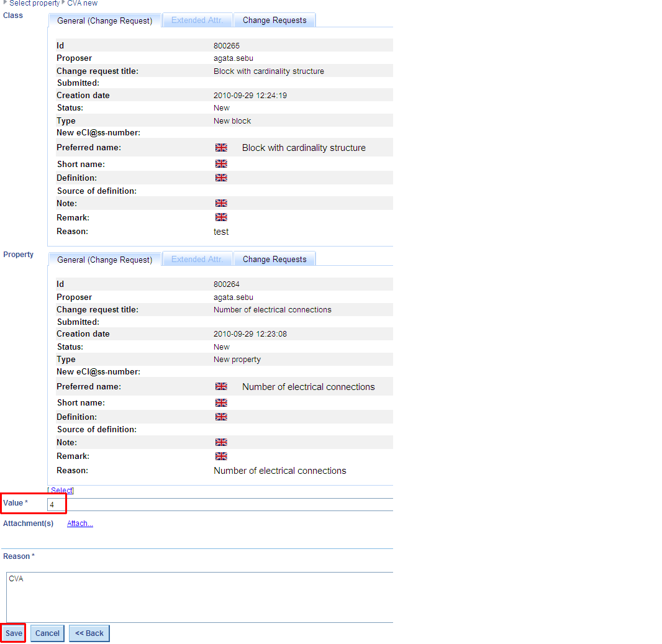
Task: Open the Property section's Change Requests tab
Action: 274,260
